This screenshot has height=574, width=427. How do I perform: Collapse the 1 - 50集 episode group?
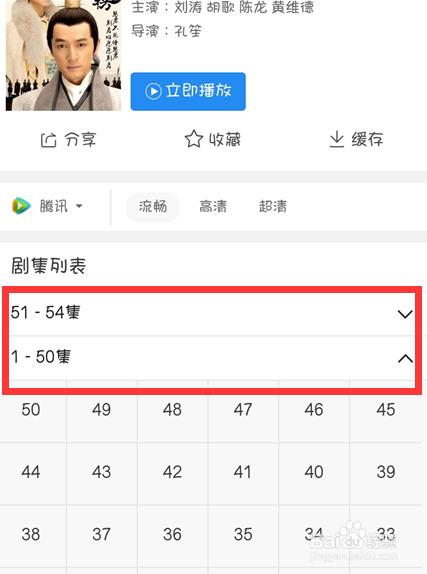pyautogui.click(x=212, y=358)
